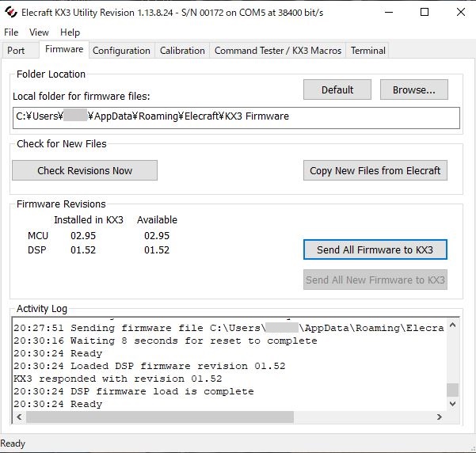Switch to the Terminal tab

368,51
